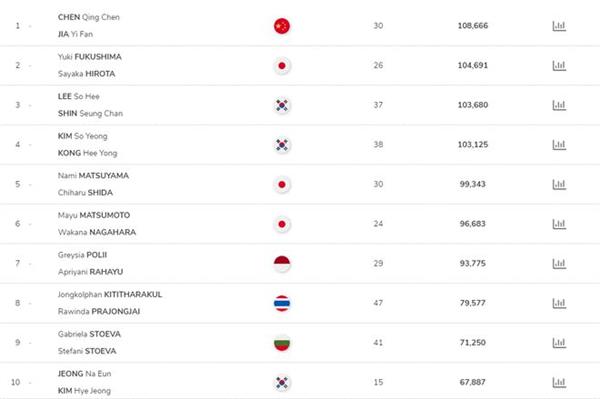Open player profile of JIA Yi Fan

pos(75,34)
